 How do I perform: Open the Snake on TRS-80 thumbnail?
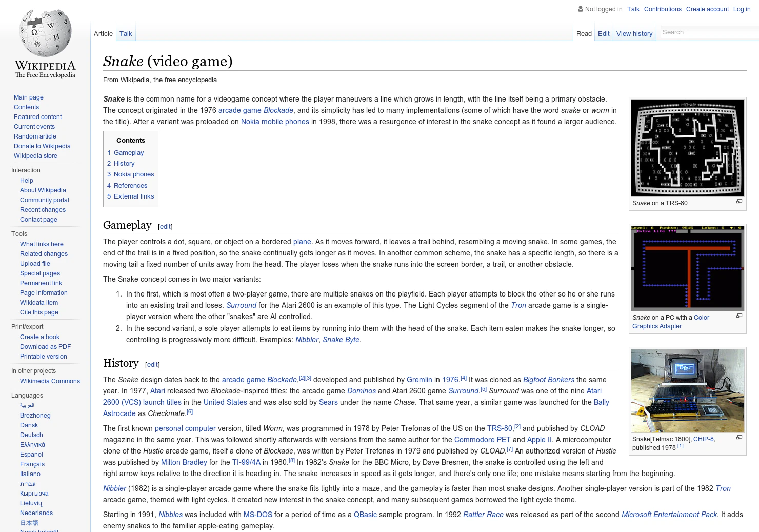(687, 148)
